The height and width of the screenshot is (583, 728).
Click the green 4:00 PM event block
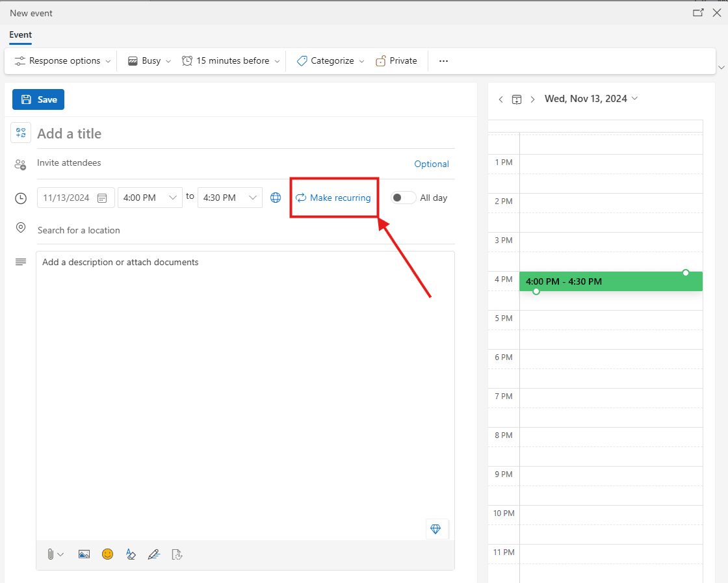click(x=610, y=281)
